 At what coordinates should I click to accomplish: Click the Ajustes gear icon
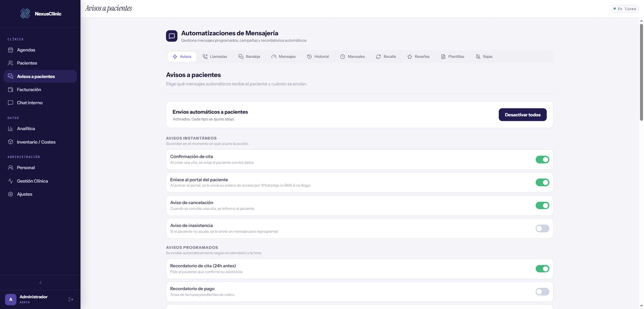10,194
